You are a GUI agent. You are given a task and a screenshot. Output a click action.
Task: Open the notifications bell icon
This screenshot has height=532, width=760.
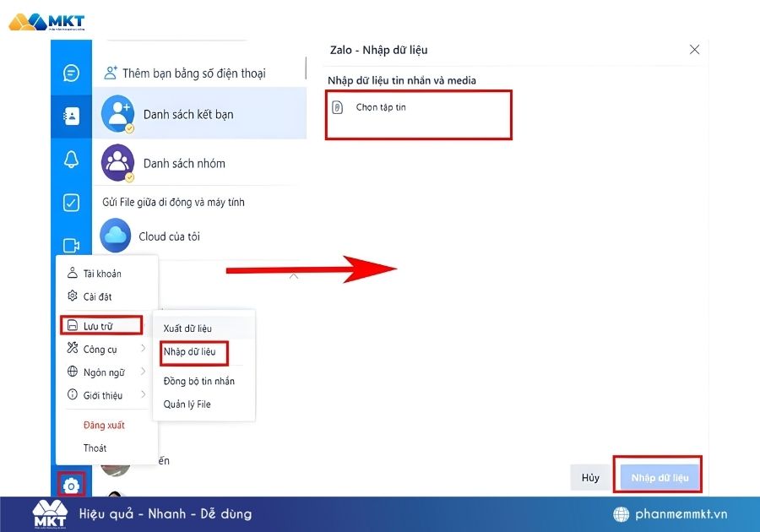[x=72, y=159]
